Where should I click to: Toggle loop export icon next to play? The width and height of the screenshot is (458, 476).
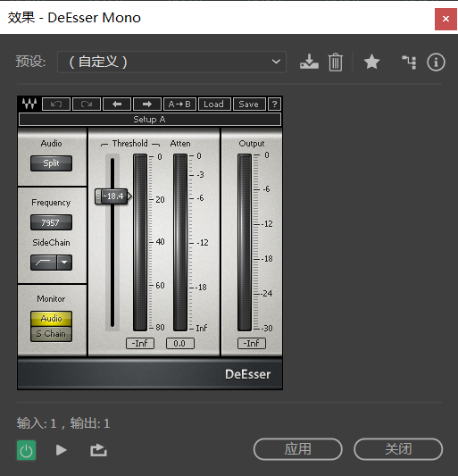click(x=98, y=450)
